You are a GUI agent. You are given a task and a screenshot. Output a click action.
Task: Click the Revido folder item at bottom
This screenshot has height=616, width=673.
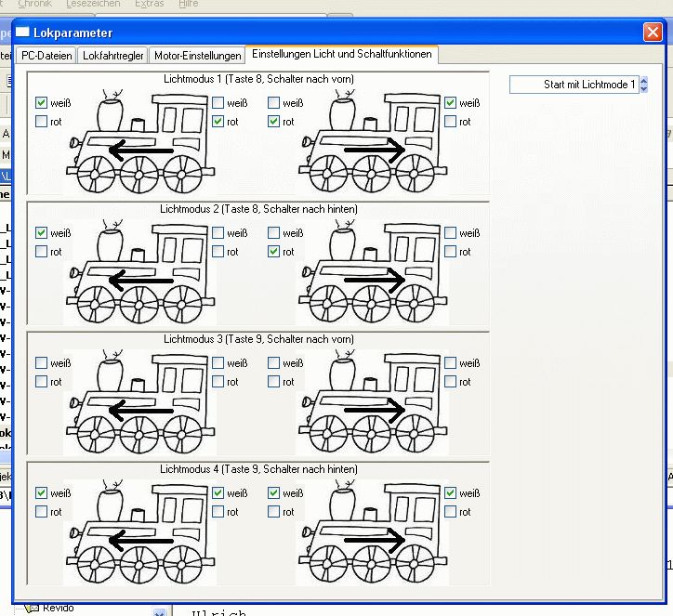(59, 608)
